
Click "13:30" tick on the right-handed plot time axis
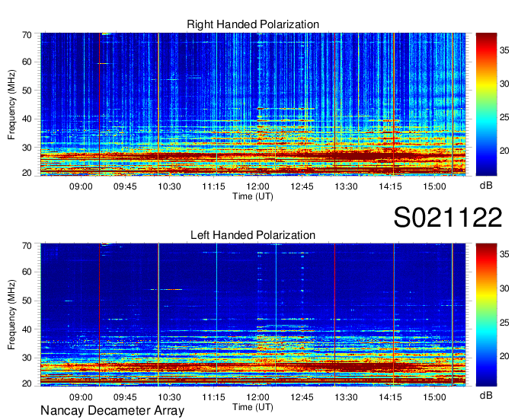346,186
